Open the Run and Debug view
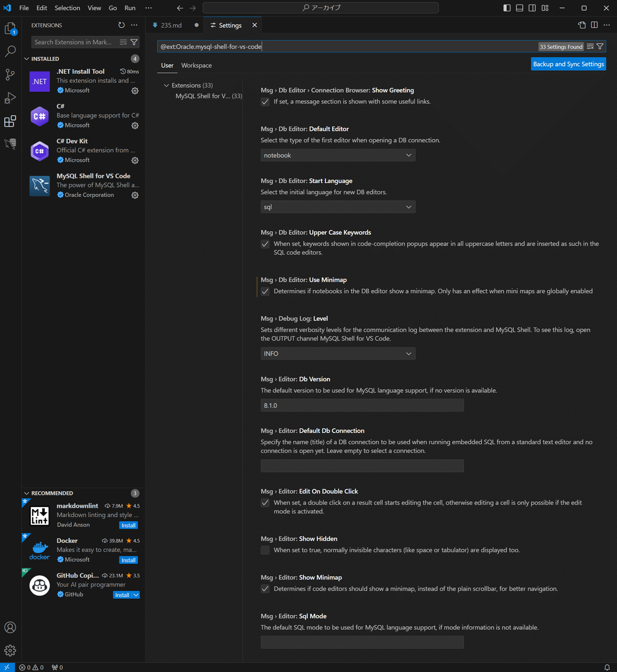Image resolution: width=617 pixels, height=672 pixels. [x=10, y=98]
